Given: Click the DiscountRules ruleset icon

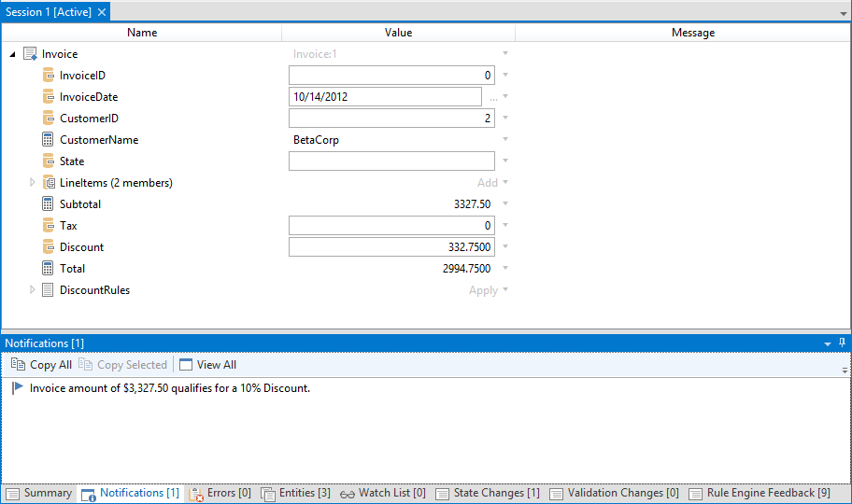Looking at the screenshot, I should 49,290.
